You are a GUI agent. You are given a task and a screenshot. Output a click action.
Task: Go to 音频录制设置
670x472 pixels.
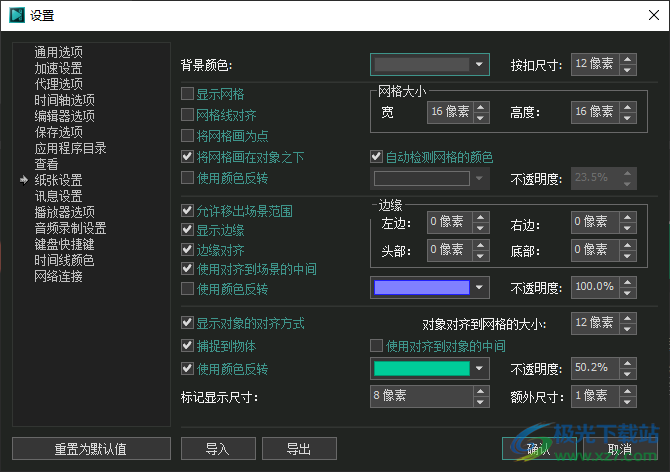pos(71,229)
